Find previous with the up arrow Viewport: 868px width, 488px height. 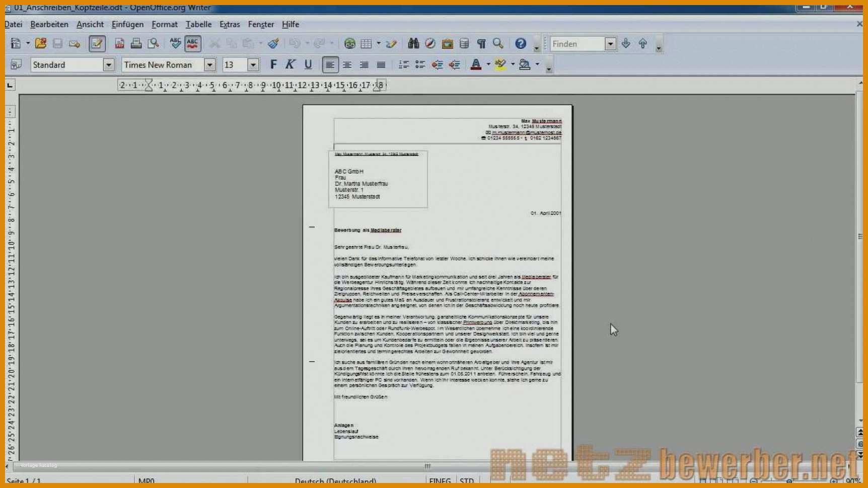coord(643,44)
